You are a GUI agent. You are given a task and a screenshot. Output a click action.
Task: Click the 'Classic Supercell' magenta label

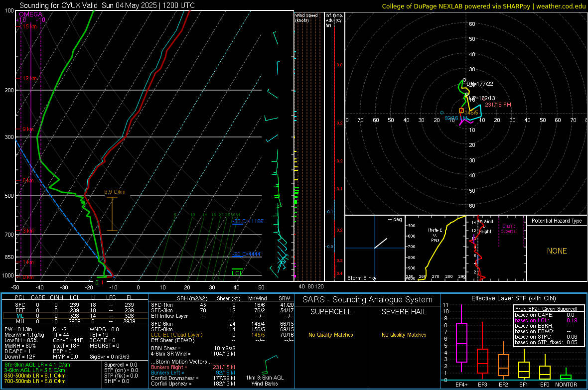pos(509,229)
